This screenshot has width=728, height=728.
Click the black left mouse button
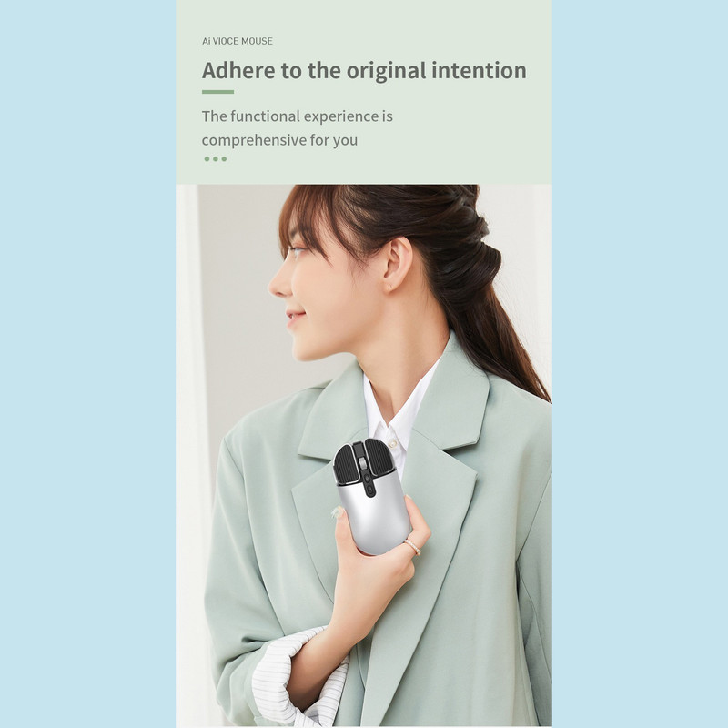(346, 464)
